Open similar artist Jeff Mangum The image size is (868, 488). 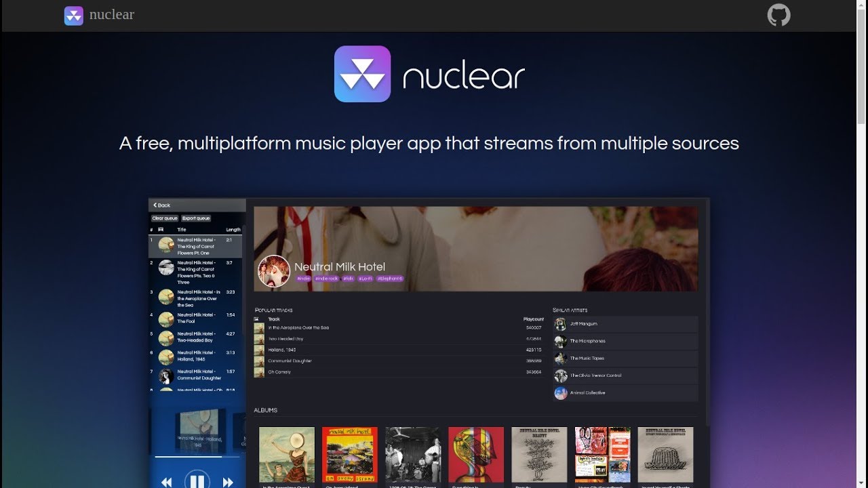(x=625, y=324)
